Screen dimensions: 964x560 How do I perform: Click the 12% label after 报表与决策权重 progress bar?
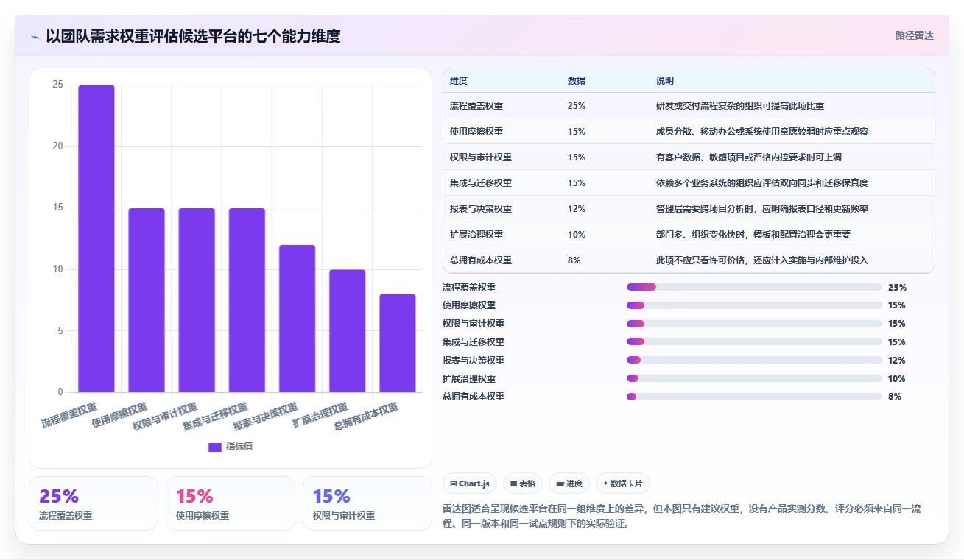897,361
